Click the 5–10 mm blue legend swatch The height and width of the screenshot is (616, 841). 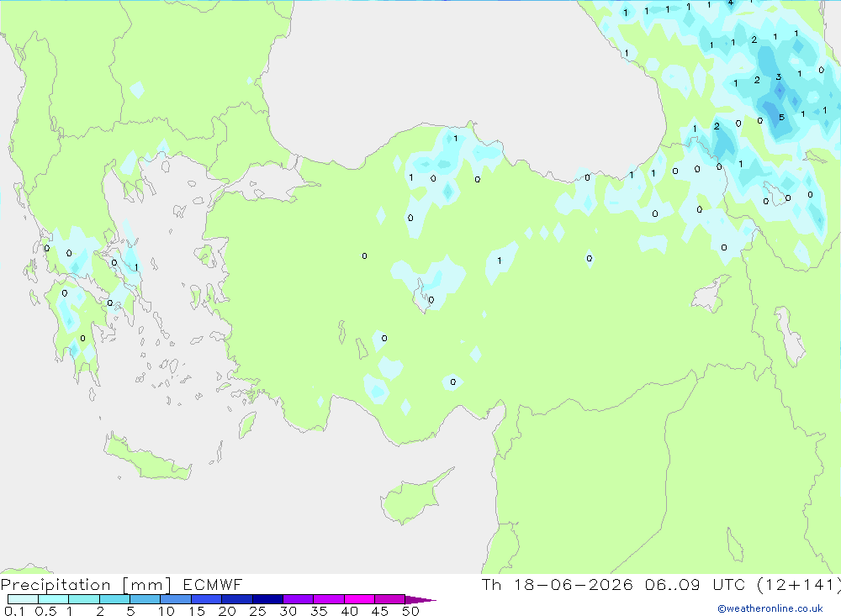point(145,599)
